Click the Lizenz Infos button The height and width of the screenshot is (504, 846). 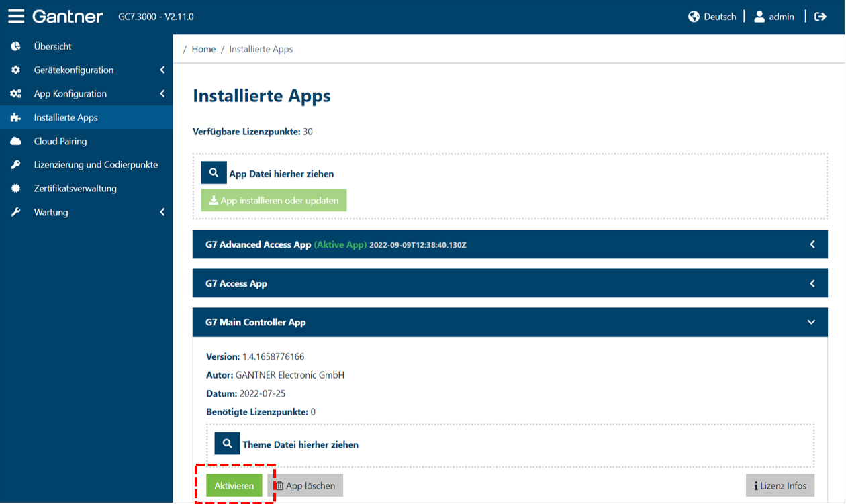(x=780, y=485)
